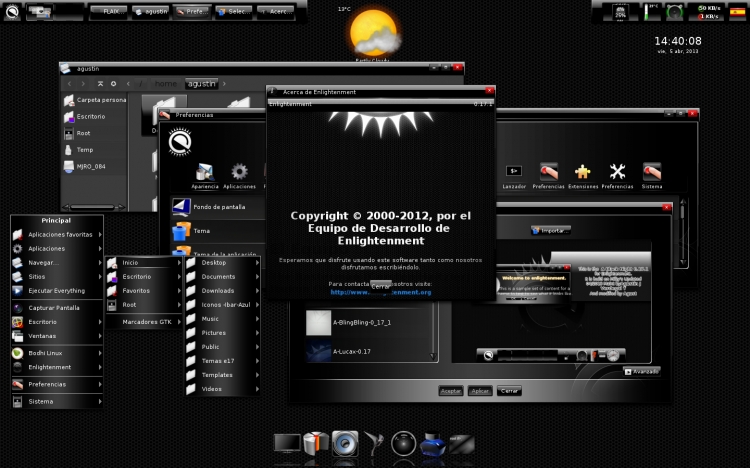This screenshot has width=750, height=468.
Task: Select the agustin path breadcrumb
Action: click(201, 84)
